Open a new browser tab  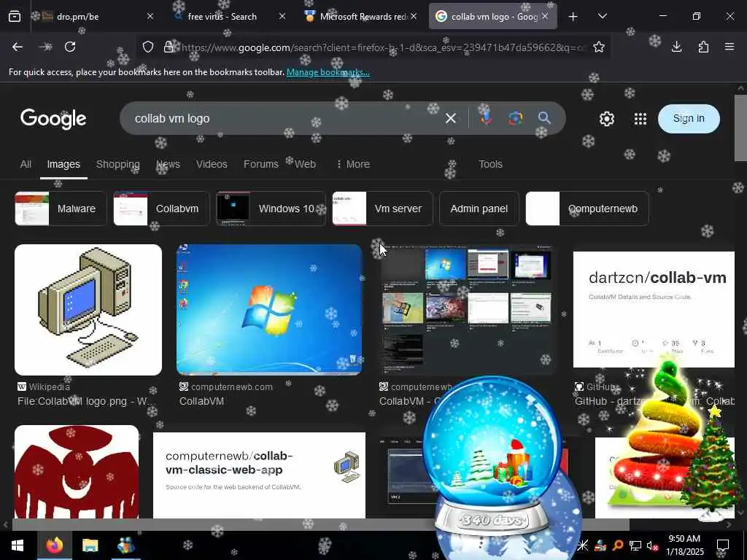click(x=573, y=17)
